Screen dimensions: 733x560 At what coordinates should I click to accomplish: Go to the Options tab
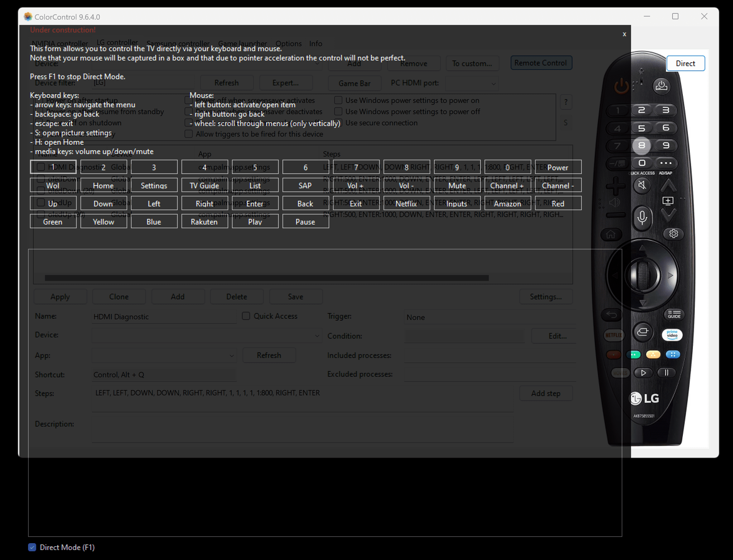289,43
